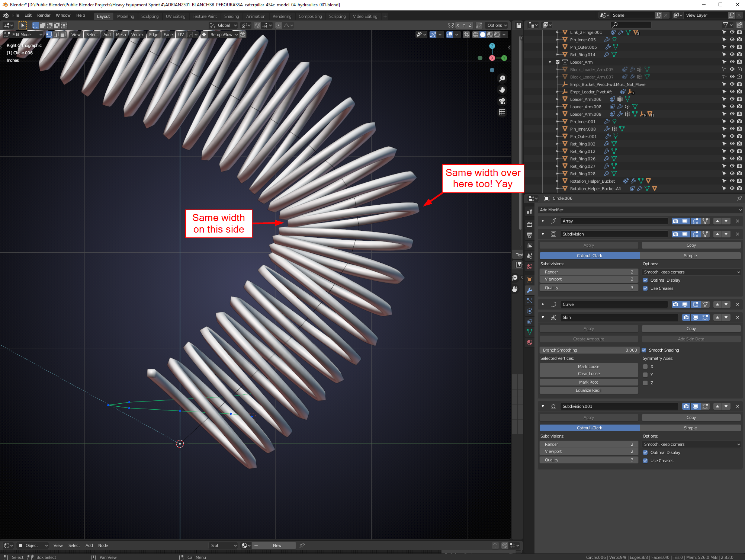The height and width of the screenshot is (560, 745).
Task: Click the Equalize Radii button
Action: pos(588,390)
